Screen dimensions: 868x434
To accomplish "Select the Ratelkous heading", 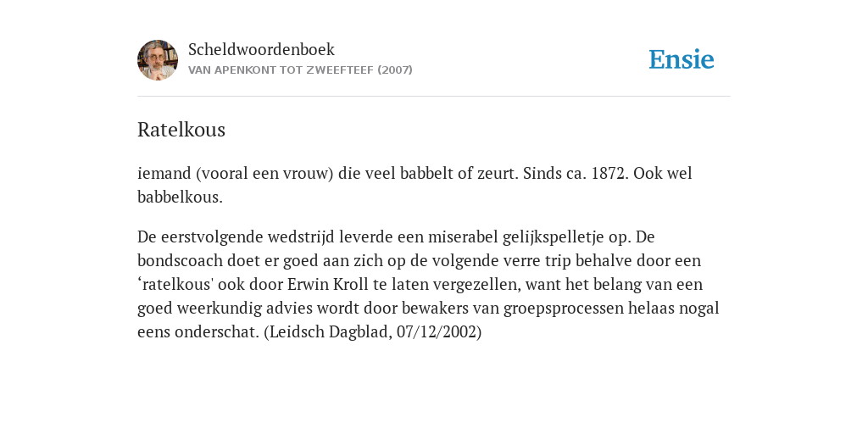I will [181, 130].
